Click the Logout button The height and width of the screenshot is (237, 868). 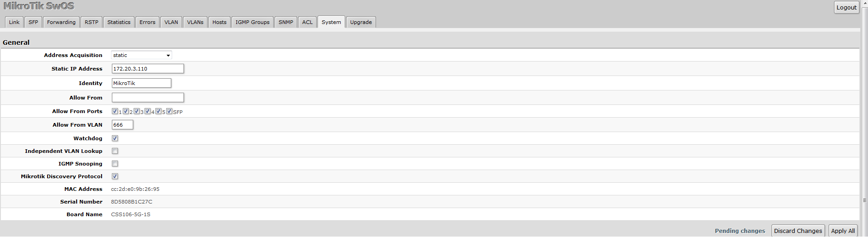(x=846, y=7)
